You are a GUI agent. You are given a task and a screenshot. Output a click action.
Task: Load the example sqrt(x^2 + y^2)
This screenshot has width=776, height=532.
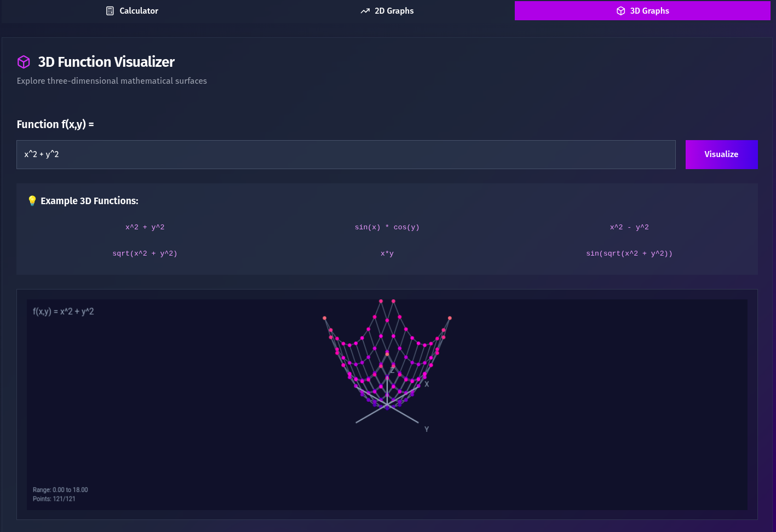[x=145, y=253]
